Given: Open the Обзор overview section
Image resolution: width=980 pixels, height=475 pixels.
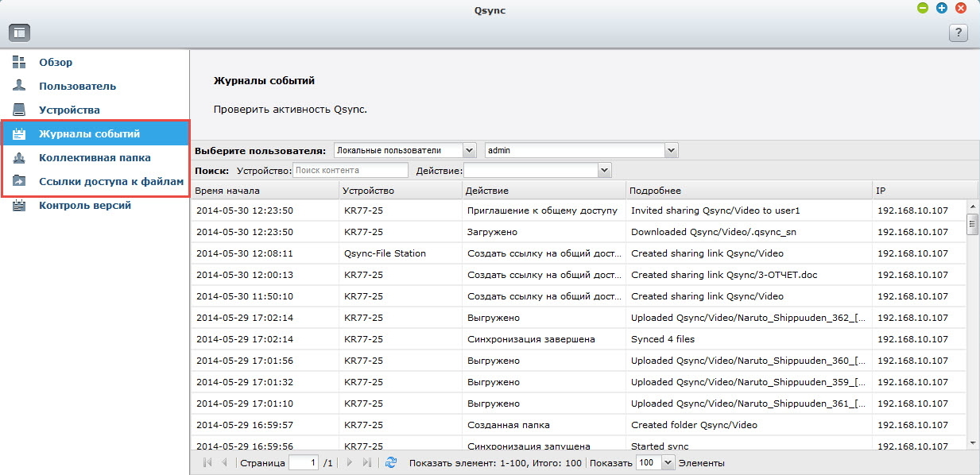Looking at the screenshot, I should (56, 62).
